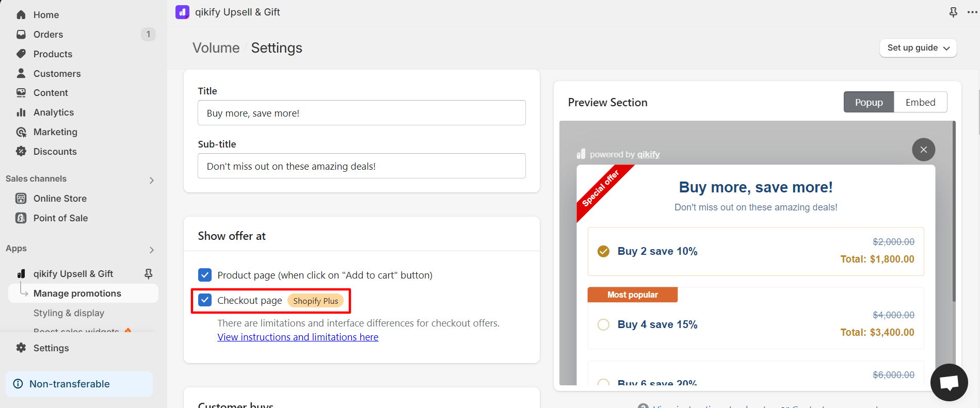Click the Sub-title input field
The image size is (980, 408).
pos(361,166)
